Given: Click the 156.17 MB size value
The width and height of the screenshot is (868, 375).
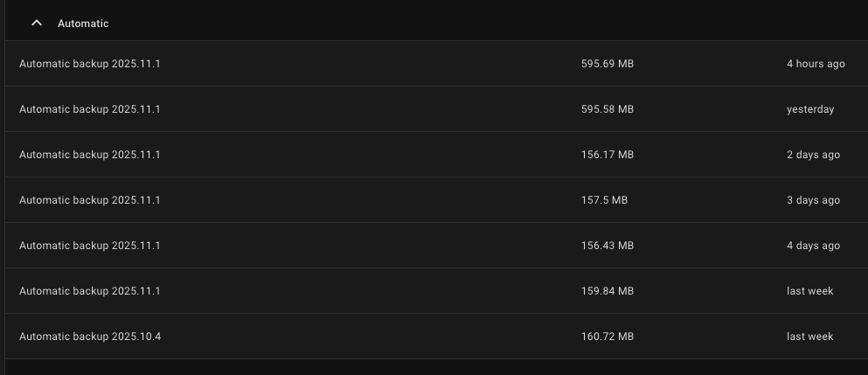Looking at the screenshot, I should (x=607, y=155).
